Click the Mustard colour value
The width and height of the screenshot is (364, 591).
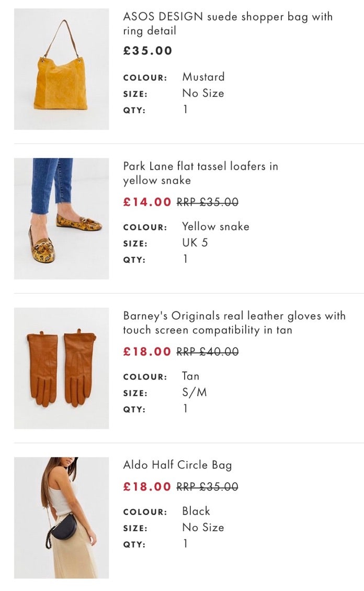(203, 77)
